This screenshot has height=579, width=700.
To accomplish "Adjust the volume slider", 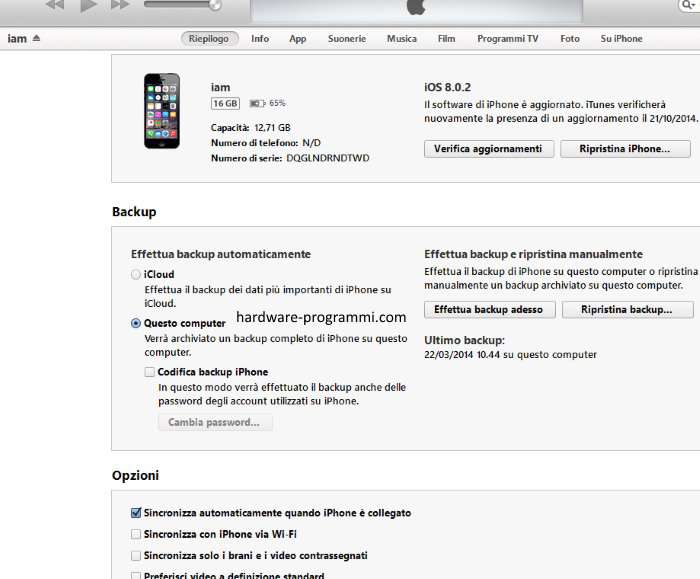I will [x=183, y=5].
